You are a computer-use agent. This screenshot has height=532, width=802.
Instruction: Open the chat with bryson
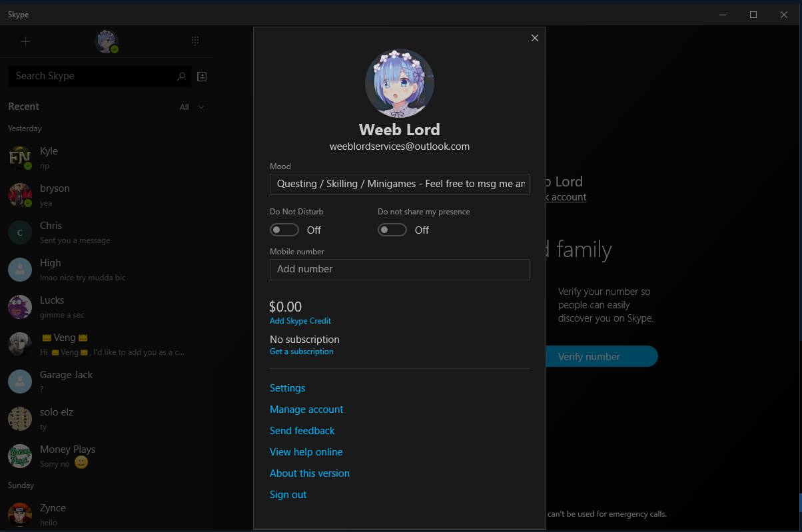(x=107, y=195)
